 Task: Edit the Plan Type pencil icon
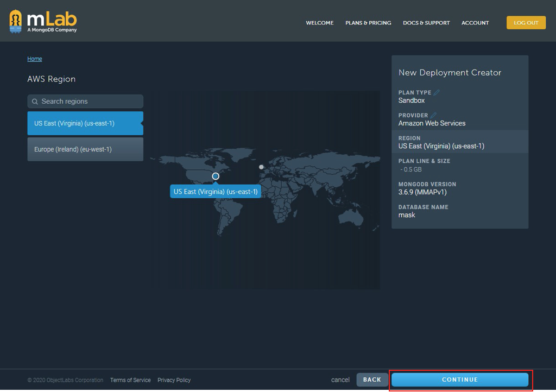pyautogui.click(x=437, y=92)
